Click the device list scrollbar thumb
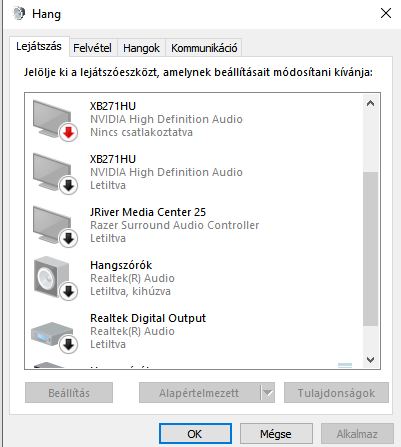The width and height of the screenshot is (401, 447). 370,249
